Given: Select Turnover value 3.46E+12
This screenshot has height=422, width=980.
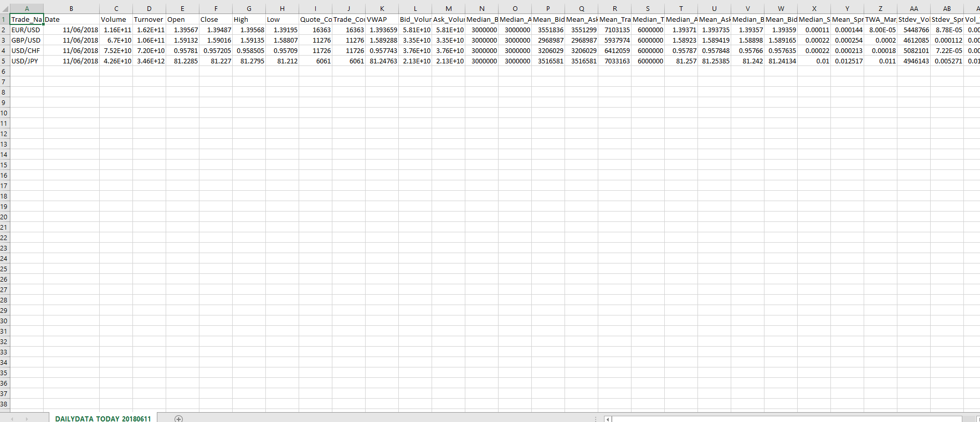Looking at the screenshot, I should coord(149,61).
